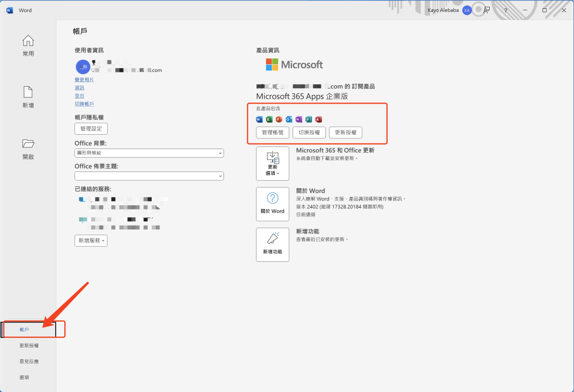
Task: Expand the 新增服務 dropdown
Action: [90, 240]
